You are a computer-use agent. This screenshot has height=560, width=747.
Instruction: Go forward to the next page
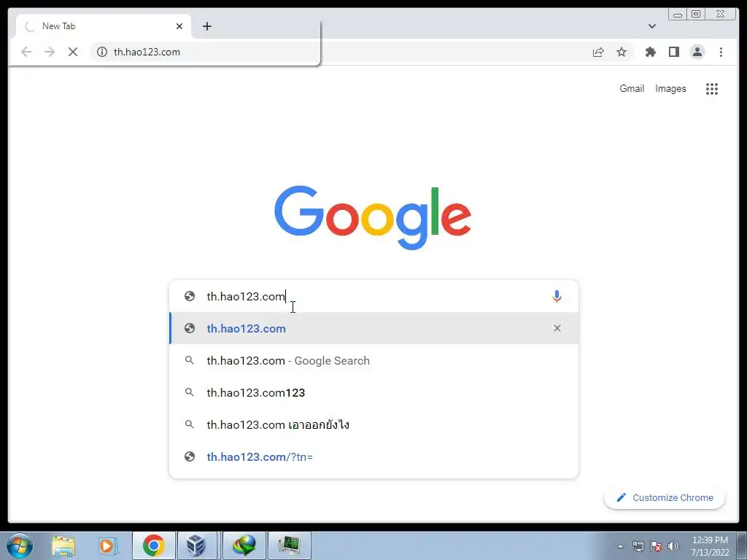pyautogui.click(x=50, y=52)
